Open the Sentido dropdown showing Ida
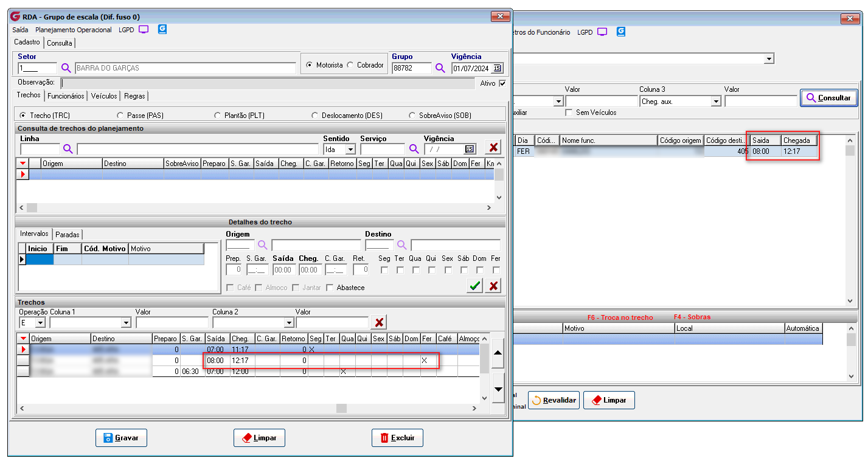The width and height of the screenshot is (868, 464). (350, 149)
